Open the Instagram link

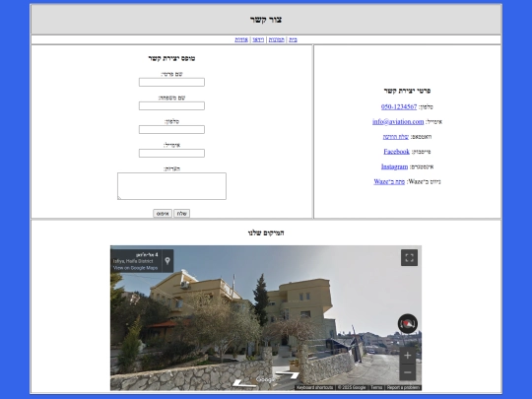(395, 166)
